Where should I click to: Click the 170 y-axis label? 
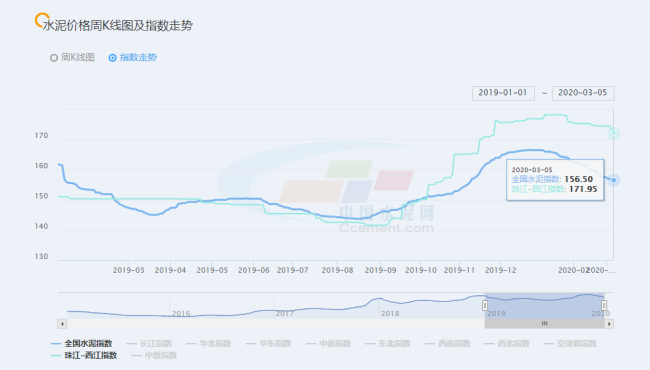tap(41, 135)
